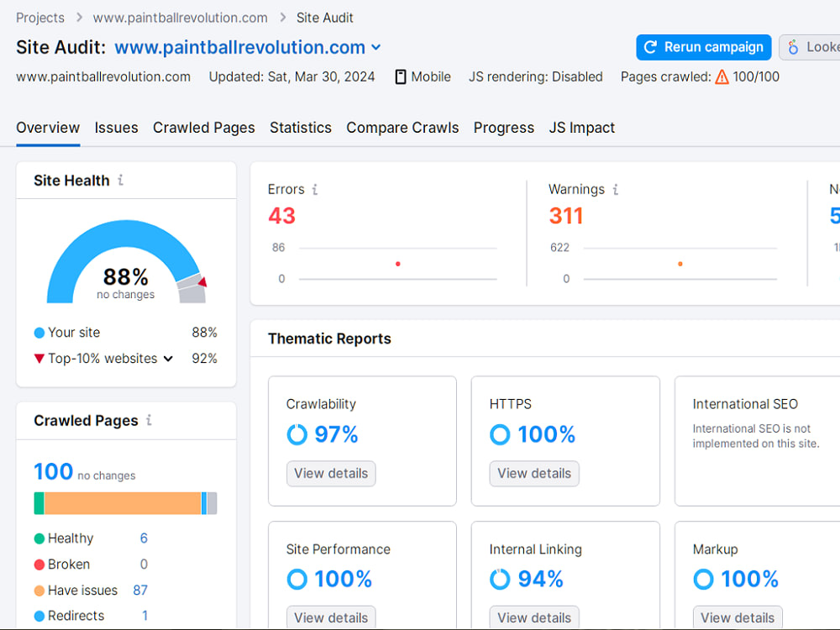This screenshot has height=630, width=840.
Task: Click the www.paintballrevolution.com breadcrumb link
Action: click(x=180, y=18)
